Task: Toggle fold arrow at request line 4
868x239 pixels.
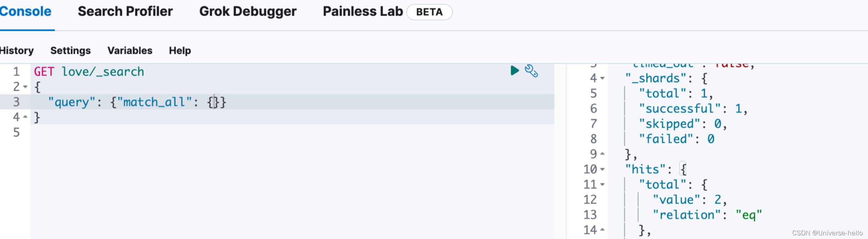Action: 25,117
